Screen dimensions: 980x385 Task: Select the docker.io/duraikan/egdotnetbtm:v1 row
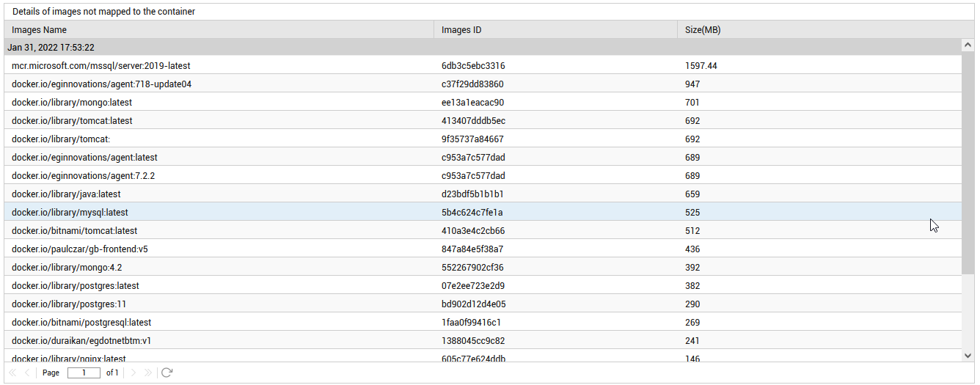coord(483,340)
